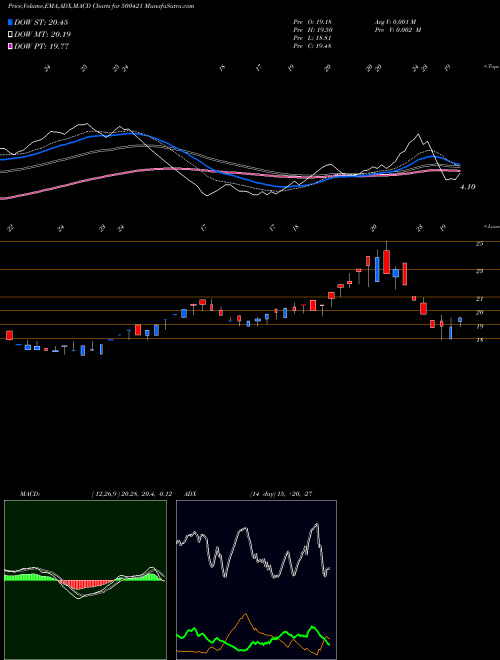Click the MACD panel title label
The height and width of the screenshot is (660, 500).
[x=29, y=494]
